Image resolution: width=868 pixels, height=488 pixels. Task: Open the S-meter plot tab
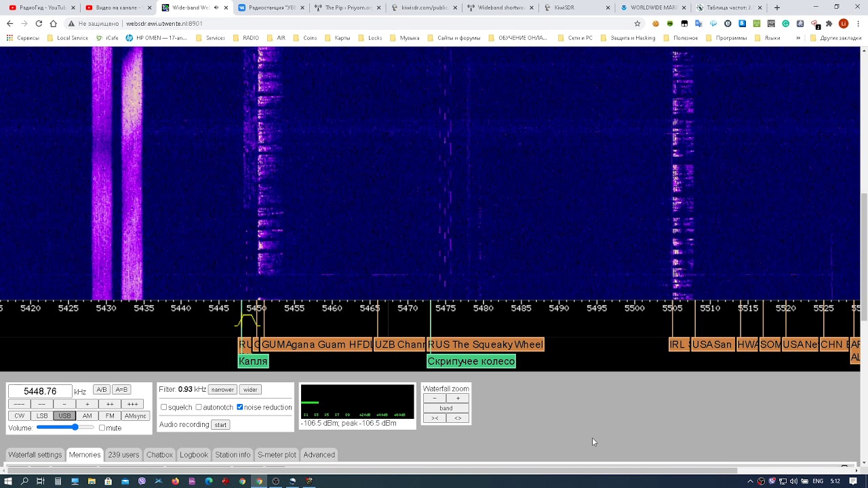pyautogui.click(x=277, y=455)
